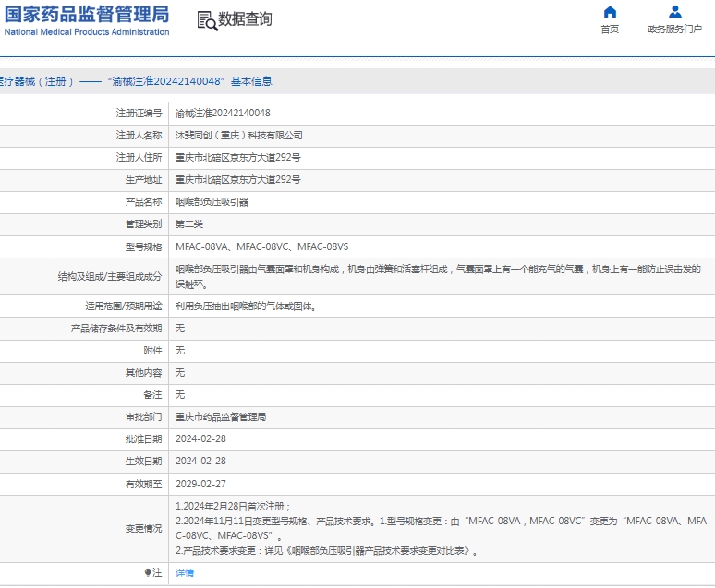Select expiry date 2029-02-27
715x588 pixels.
tap(200, 484)
